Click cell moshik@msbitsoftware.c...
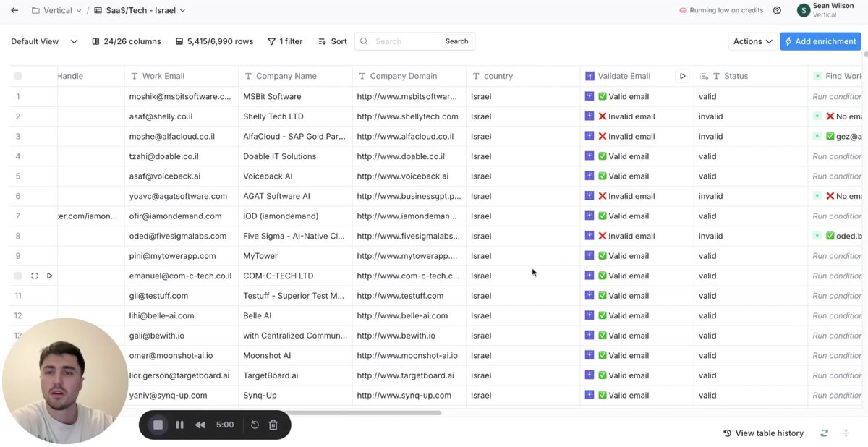 tap(182, 96)
